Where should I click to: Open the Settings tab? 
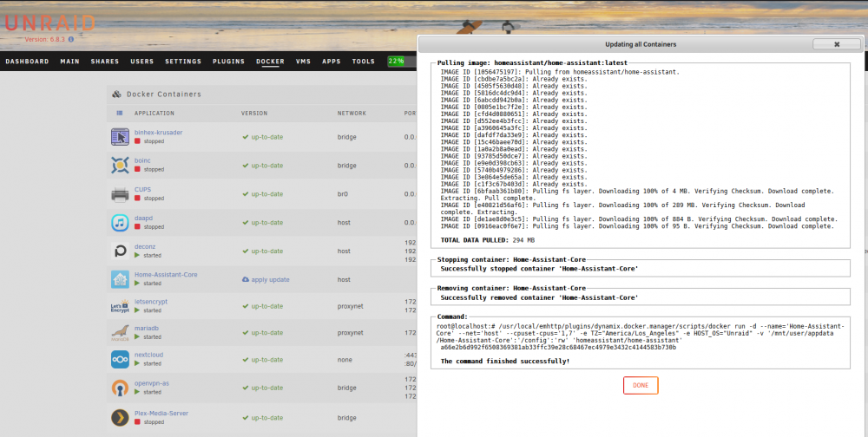pos(183,62)
